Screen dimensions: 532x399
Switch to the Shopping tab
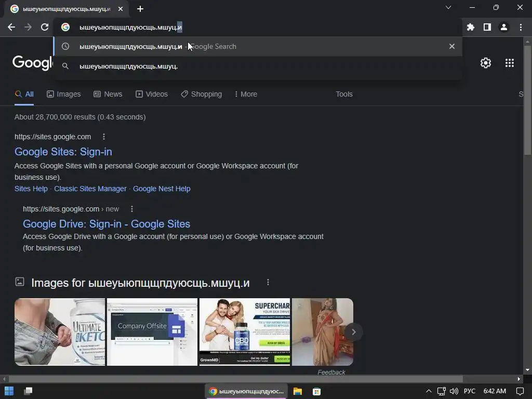click(202, 94)
